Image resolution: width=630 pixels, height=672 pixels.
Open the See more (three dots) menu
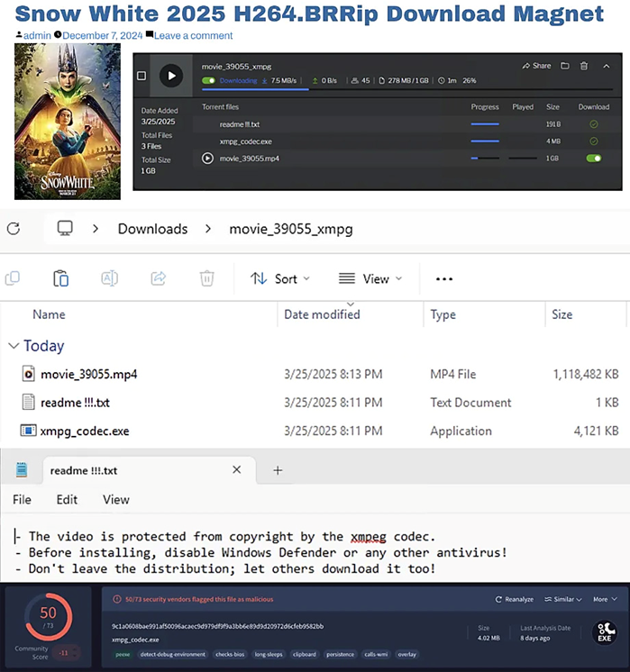(x=443, y=278)
